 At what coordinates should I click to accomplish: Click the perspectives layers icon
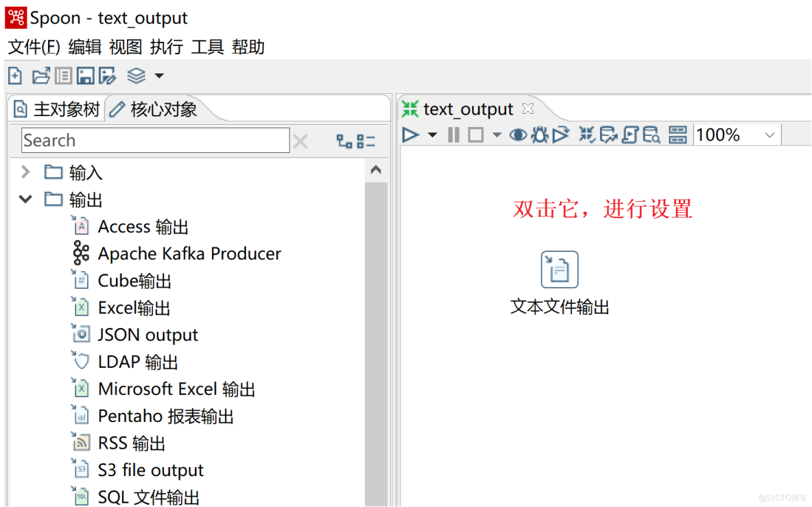click(x=136, y=76)
